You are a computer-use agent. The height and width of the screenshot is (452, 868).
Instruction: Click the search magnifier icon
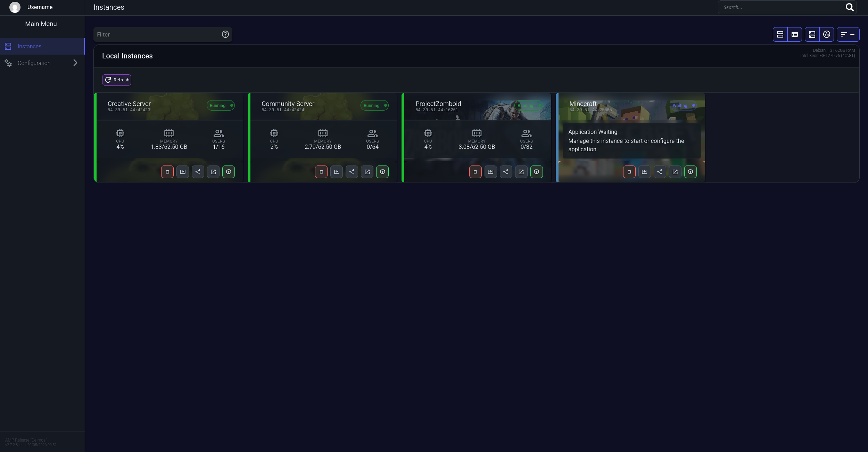coord(850,7)
